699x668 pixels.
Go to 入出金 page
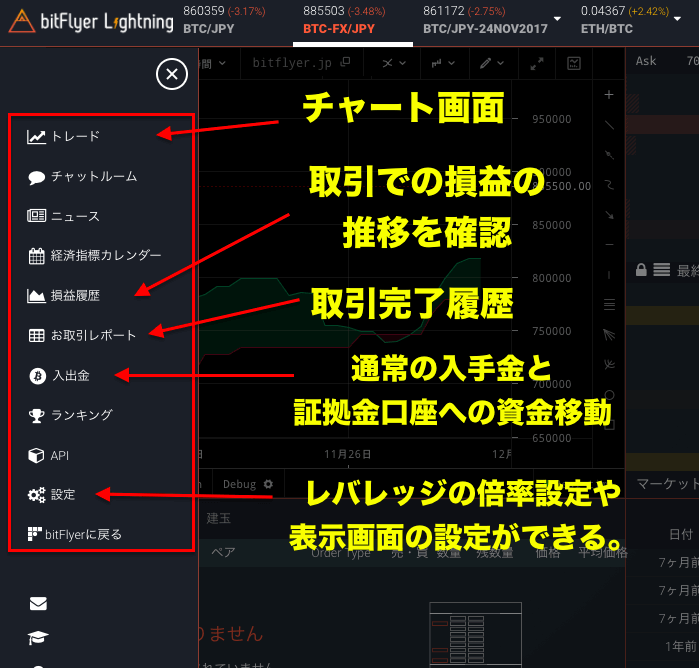coord(59,375)
